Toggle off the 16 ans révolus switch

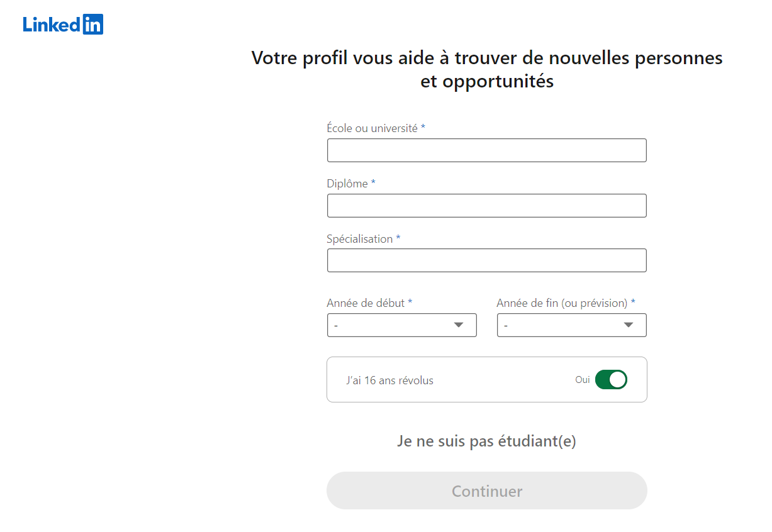point(611,380)
